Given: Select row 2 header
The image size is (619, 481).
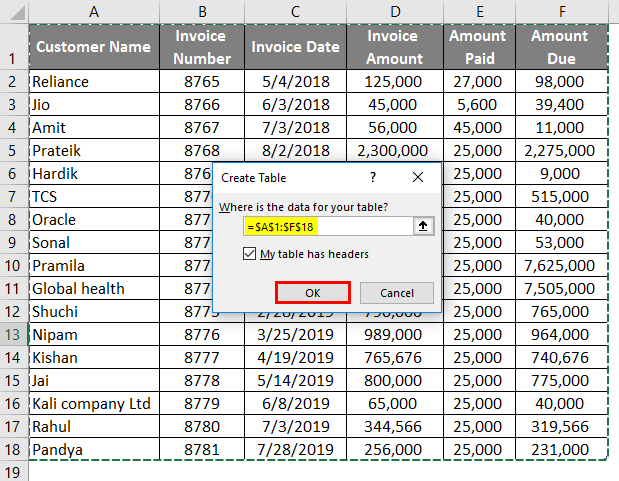Looking at the screenshot, I should (x=14, y=81).
